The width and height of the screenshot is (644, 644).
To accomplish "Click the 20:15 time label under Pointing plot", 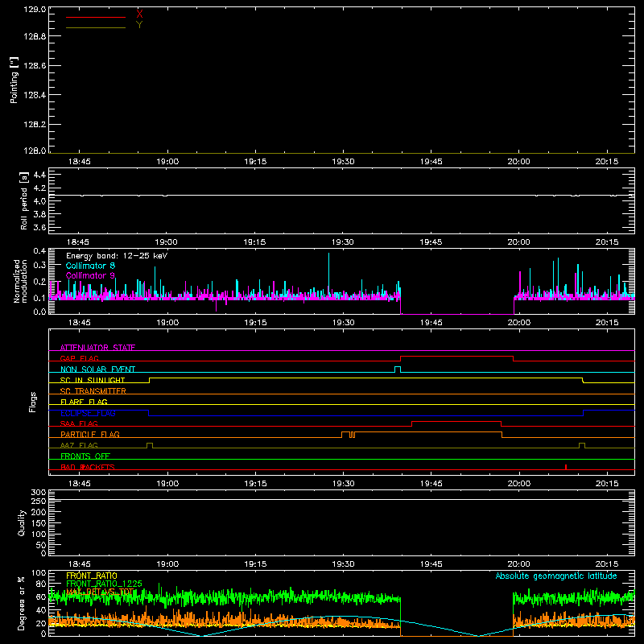I will click(x=607, y=162).
